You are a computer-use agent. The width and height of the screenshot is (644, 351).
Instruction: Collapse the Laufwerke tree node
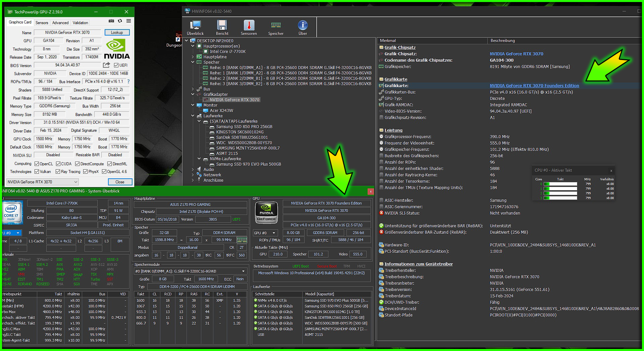[x=193, y=116]
